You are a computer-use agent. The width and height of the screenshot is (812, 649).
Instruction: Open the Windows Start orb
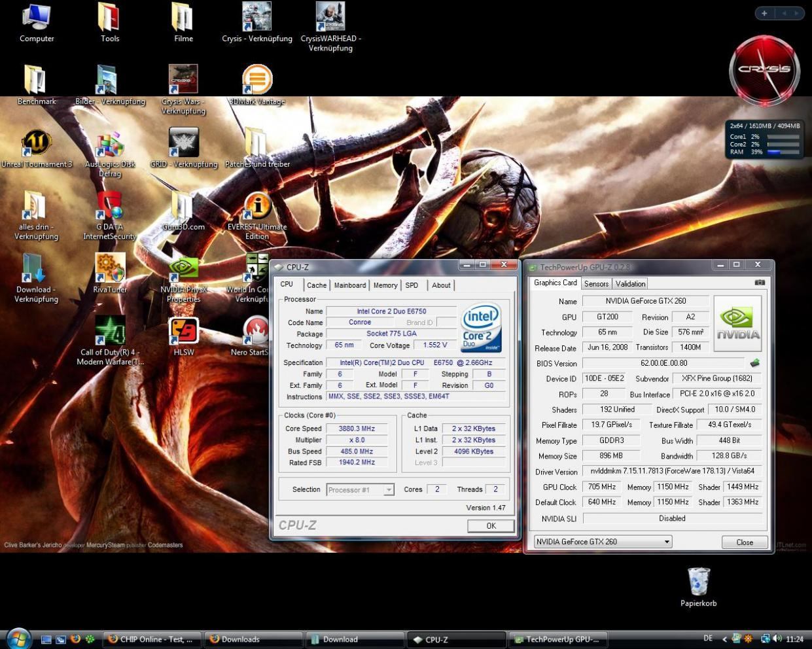click(x=18, y=638)
